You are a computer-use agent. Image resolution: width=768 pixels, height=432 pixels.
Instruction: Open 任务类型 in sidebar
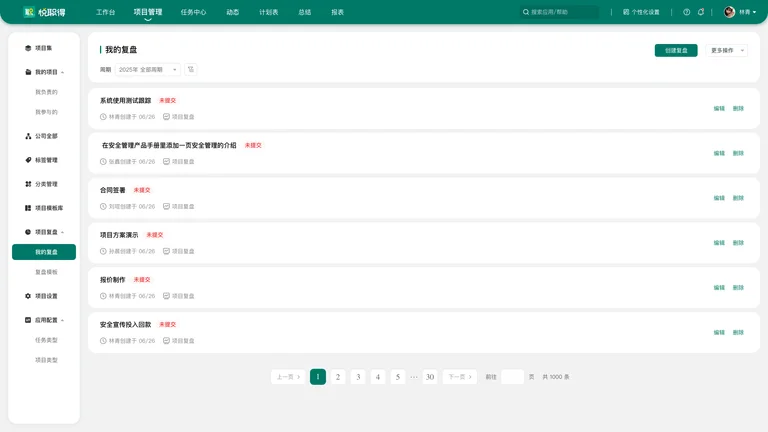[x=46, y=340]
